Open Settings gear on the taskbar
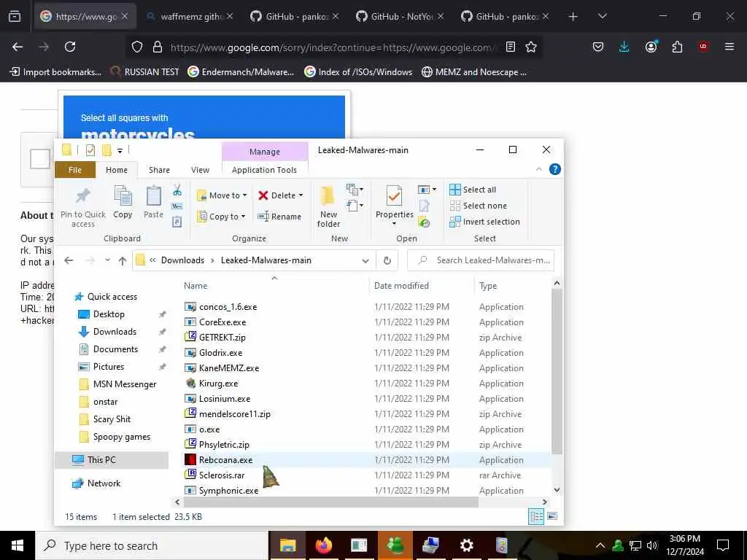This screenshot has height=560, width=747. click(x=466, y=545)
